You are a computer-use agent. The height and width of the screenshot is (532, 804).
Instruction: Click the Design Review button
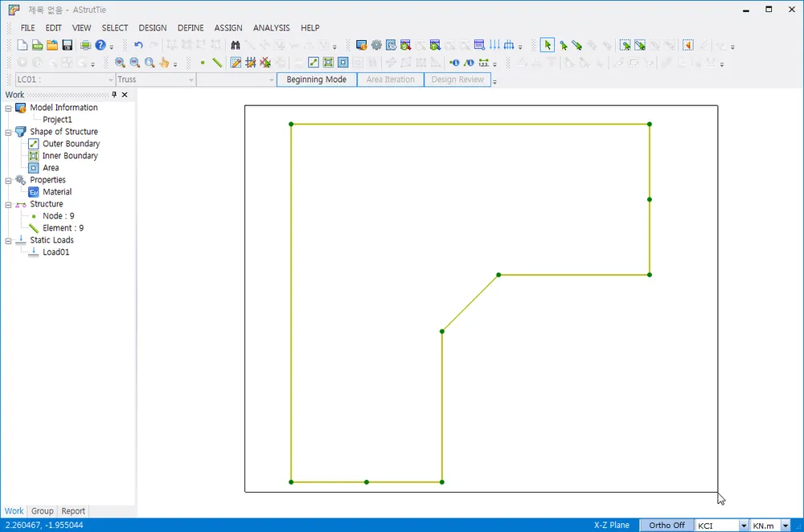pos(457,80)
